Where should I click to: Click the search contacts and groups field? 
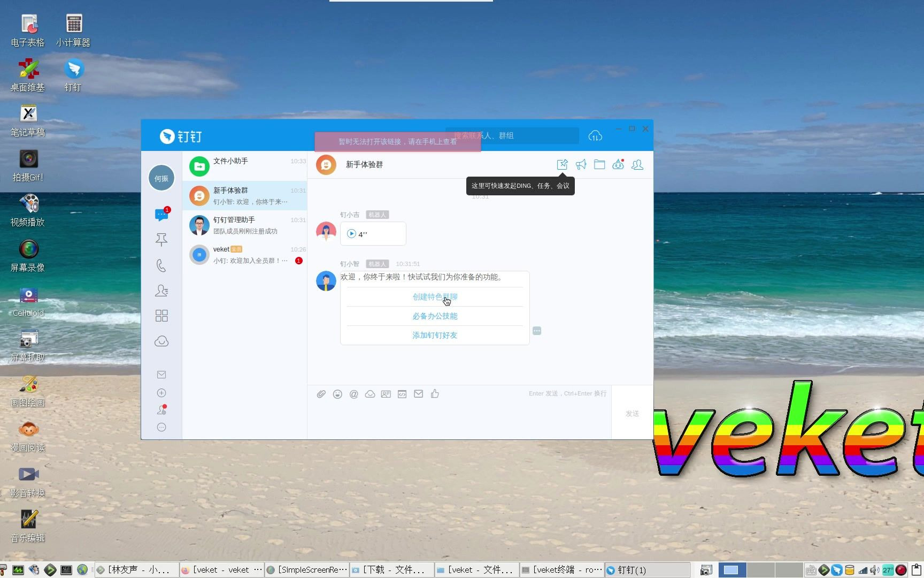[x=512, y=135]
